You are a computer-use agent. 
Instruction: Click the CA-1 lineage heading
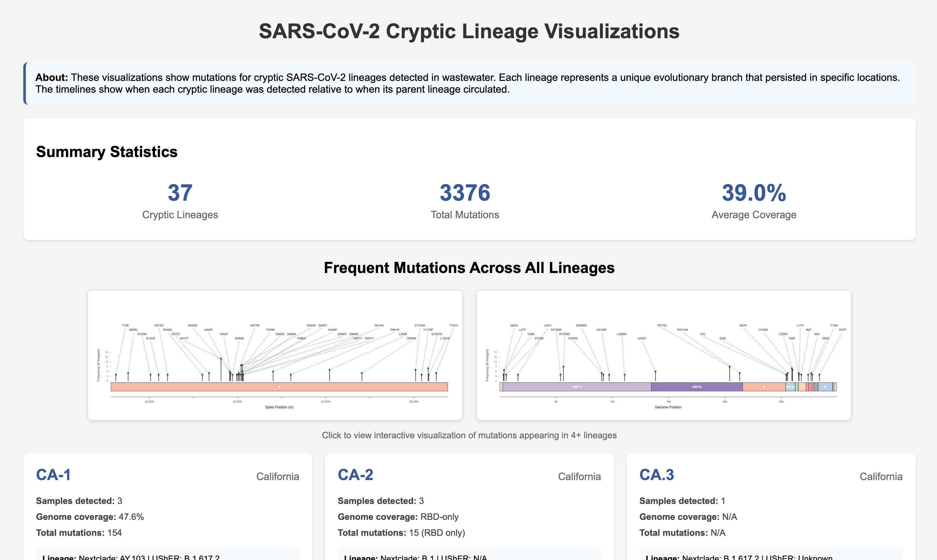(53, 475)
